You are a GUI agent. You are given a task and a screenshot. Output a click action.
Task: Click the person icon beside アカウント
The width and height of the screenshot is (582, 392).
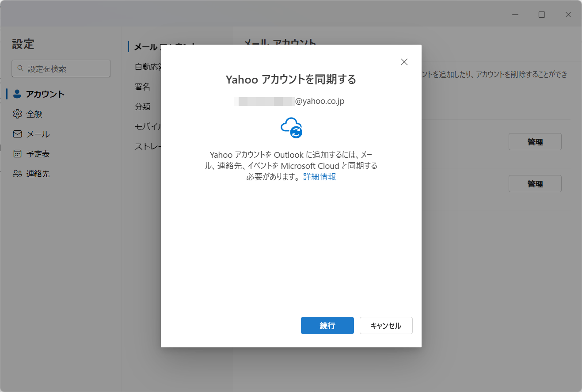pyautogui.click(x=17, y=94)
